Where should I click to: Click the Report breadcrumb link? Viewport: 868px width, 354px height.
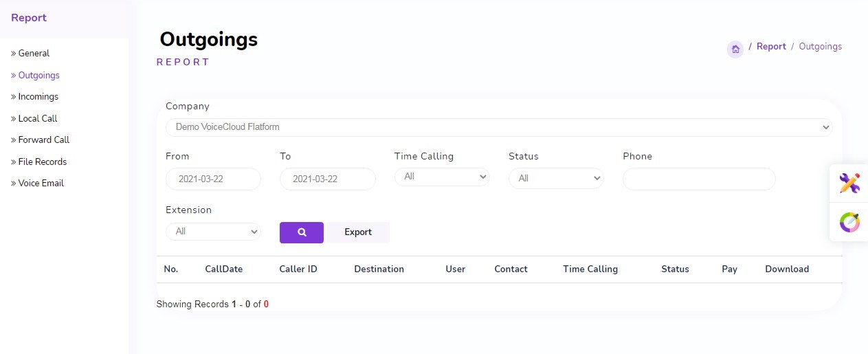[x=771, y=47]
